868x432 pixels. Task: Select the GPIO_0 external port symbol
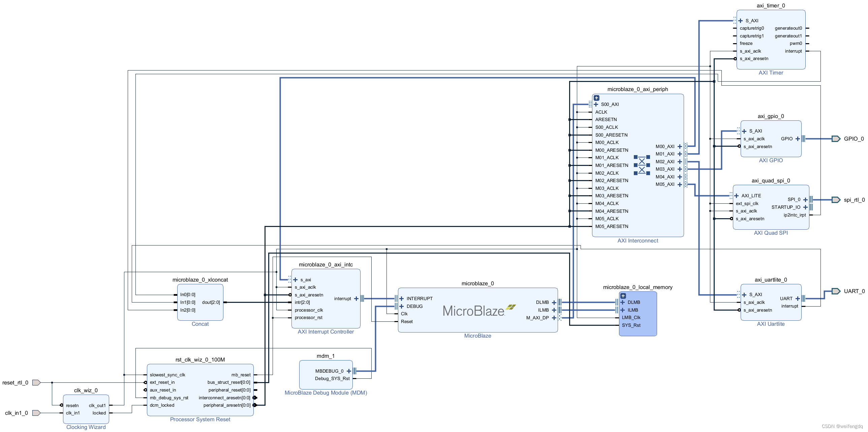[836, 139]
